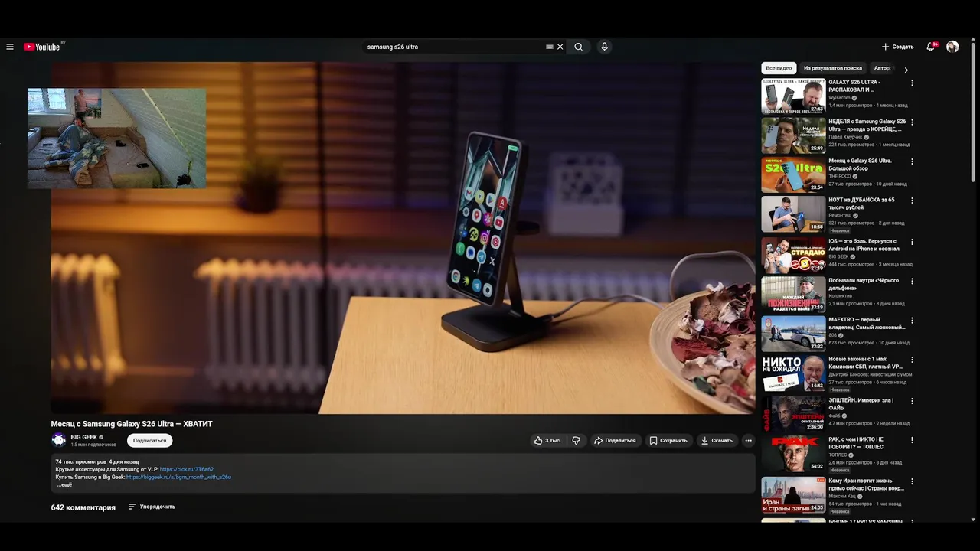Go to YouTube home via logo

click(42, 47)
